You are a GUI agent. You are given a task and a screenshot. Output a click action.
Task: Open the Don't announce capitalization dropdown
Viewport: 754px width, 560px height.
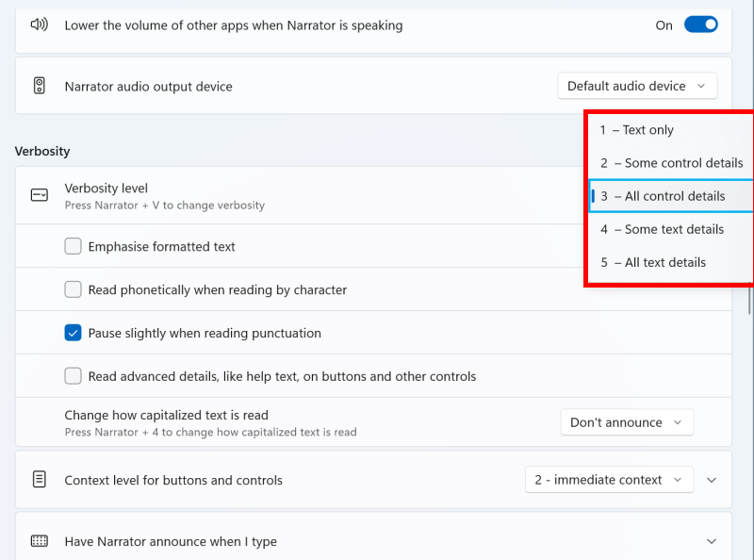click(627, 422)
